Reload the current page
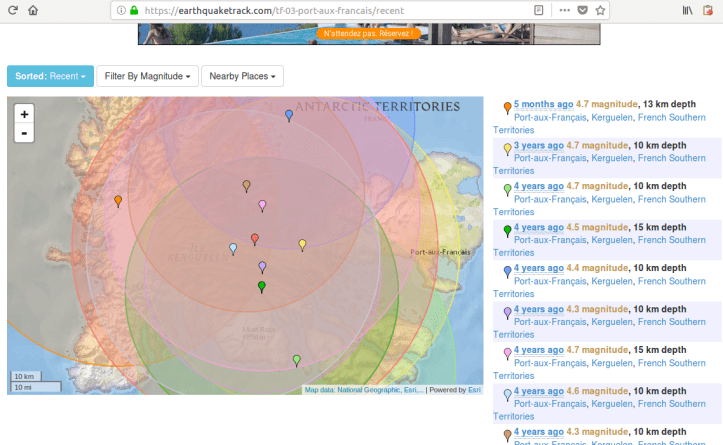This screenshot has width=723, height=445. click(10, 10)
